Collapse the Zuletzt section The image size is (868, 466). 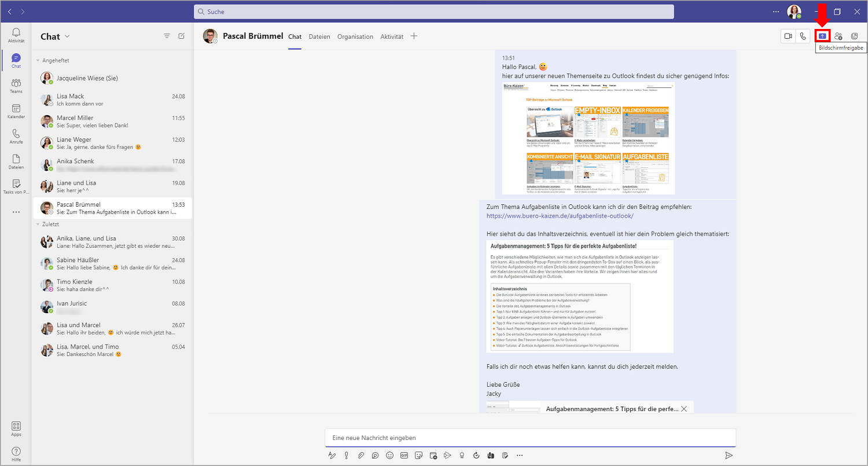(x=38, y=224)
